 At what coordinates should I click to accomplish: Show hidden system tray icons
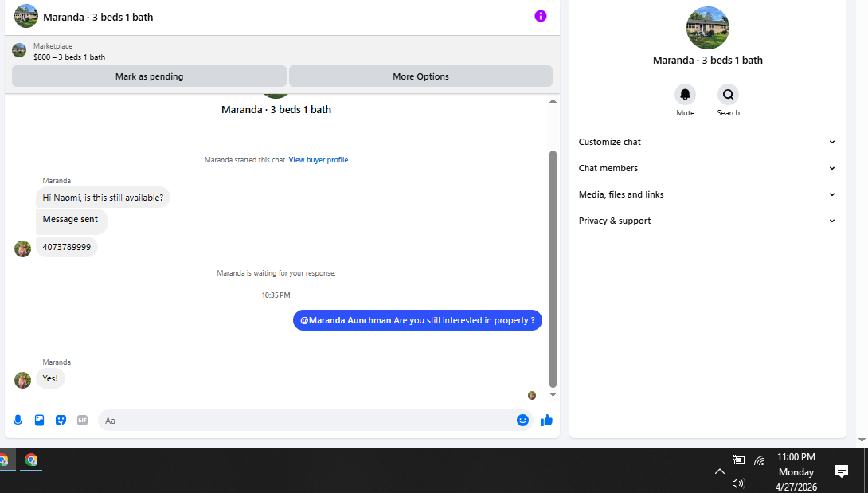[x=720, y=471]
